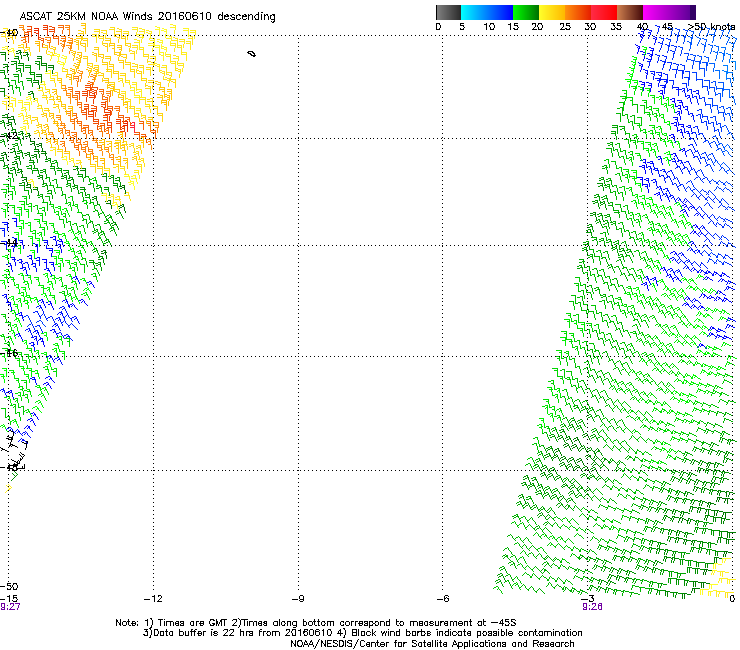Click the orange 25-30 knots legend segment
Screen dimensions: 740x650
point(578,12)
